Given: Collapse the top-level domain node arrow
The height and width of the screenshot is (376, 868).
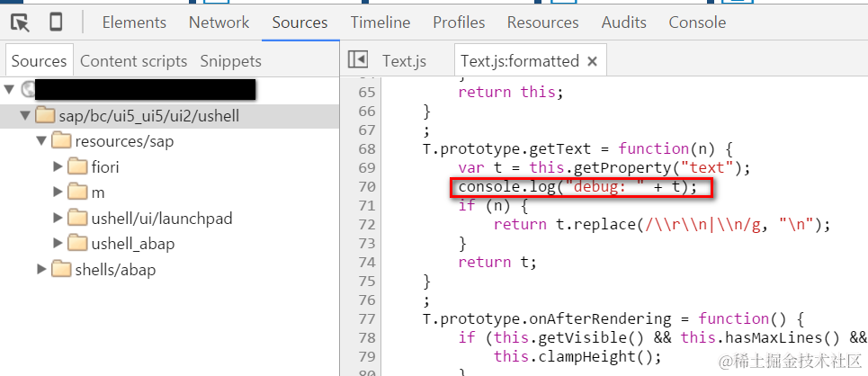Looking at the screenshot, I should [10, 89].
